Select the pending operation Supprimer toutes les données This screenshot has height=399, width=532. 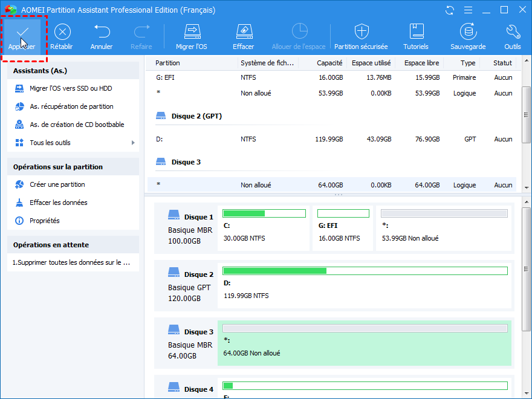[71, 263]
